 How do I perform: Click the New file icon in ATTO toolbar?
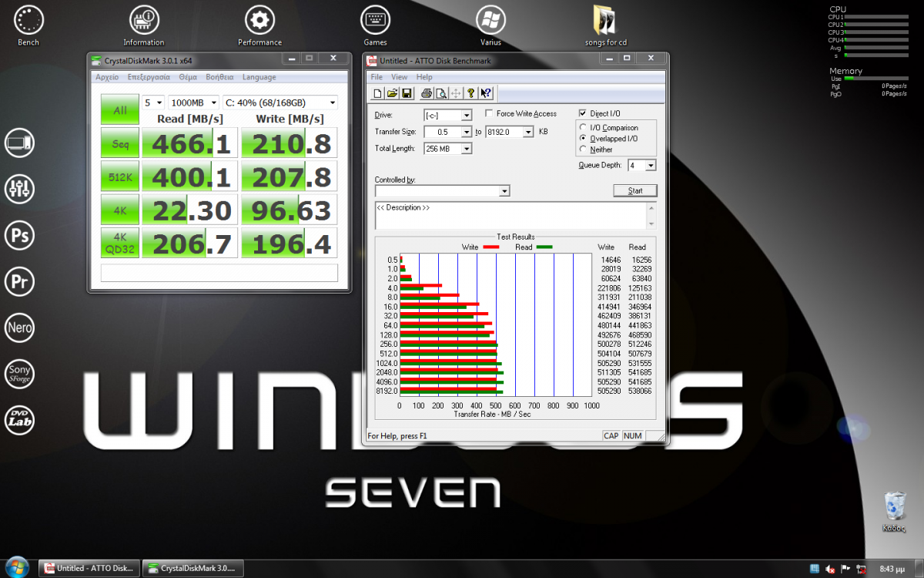pyautogui.click(x=377, y=93)
